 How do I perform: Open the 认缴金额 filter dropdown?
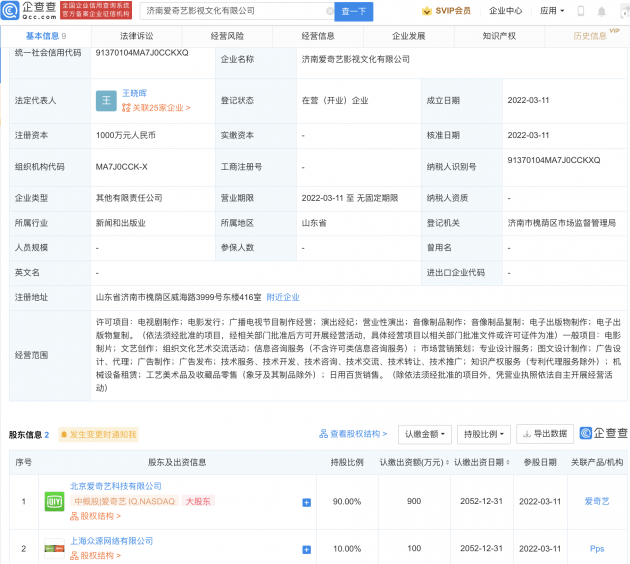[425, 434]
